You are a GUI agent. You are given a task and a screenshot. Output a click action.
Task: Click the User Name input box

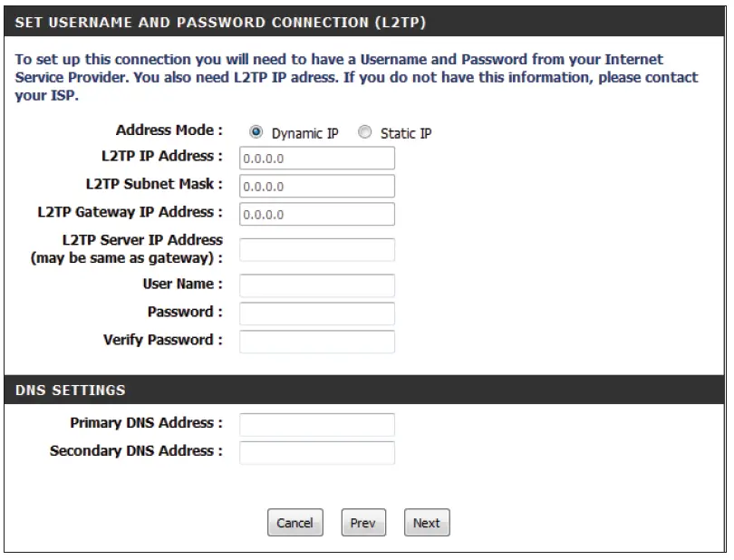pos(317,286)
